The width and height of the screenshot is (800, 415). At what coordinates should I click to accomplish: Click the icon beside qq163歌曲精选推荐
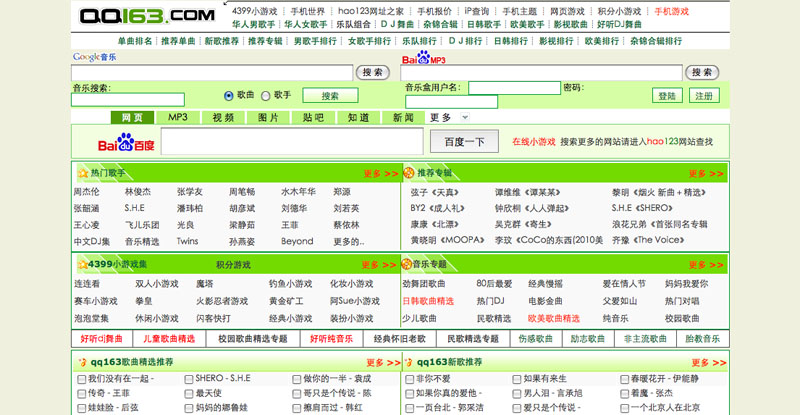82,362
